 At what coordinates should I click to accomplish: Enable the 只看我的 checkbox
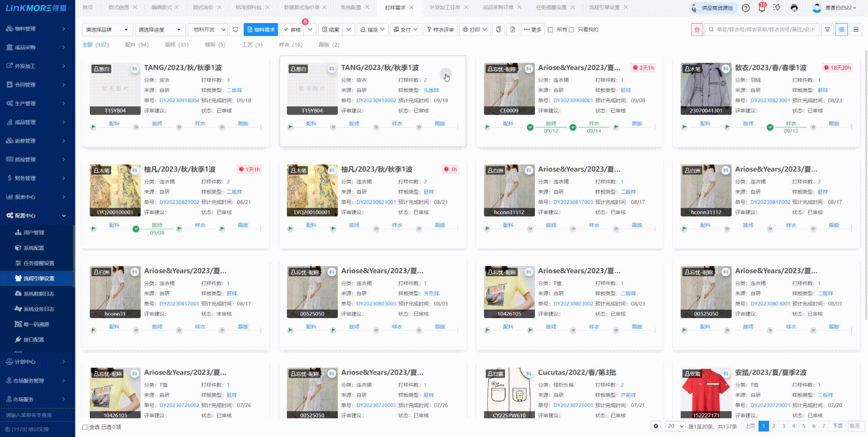tap(571, 30)
